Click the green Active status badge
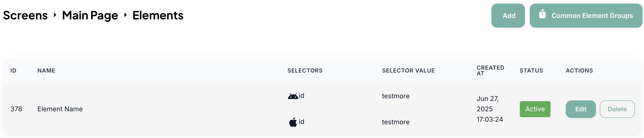Screen dimensions: 644x138 [x=535, y=109]
